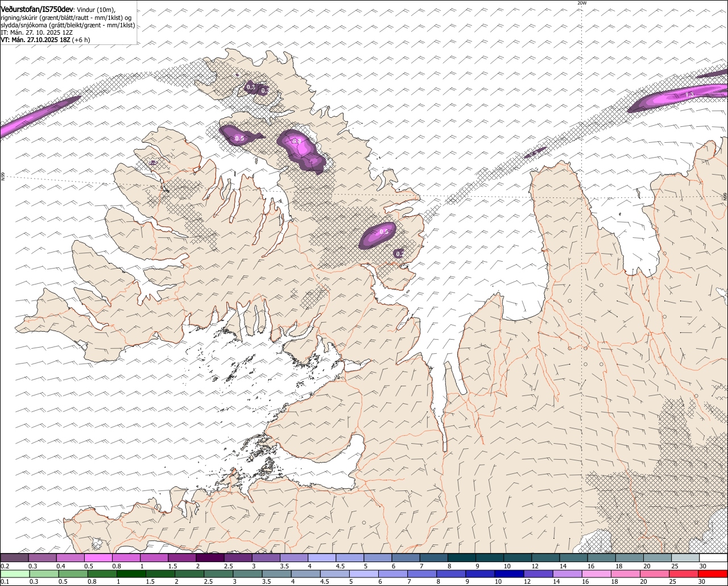728x586 pixels.
Task: Click the snow band containing the 1.3 value
Action: coord(678,98)
